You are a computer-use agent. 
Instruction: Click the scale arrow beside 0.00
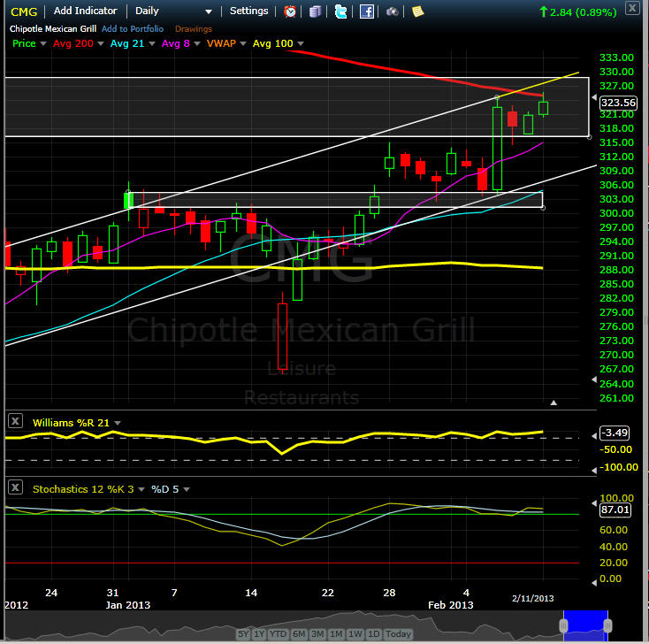(594, 583)
